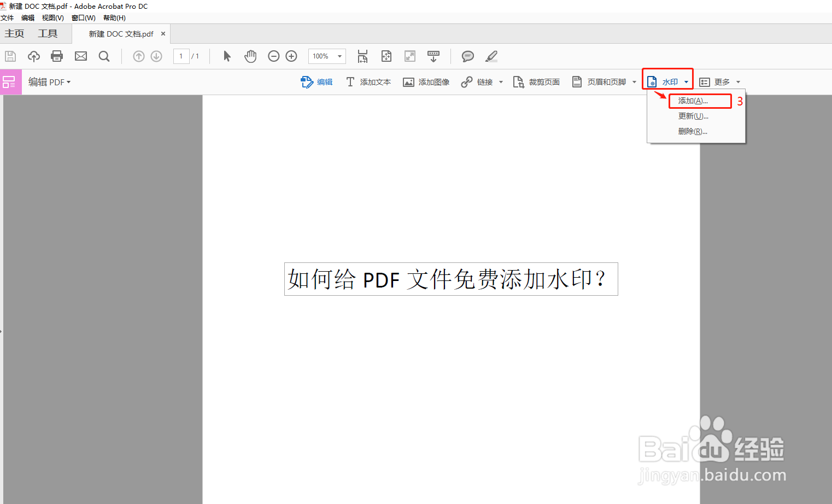Enter full screen mode icon

[x=410, y=56]
